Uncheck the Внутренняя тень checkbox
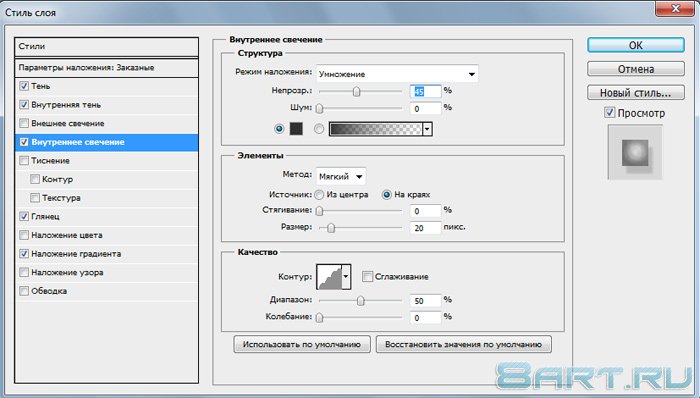Screen dimensions: 700x398 pyautogui.click(x=24, y=104)
